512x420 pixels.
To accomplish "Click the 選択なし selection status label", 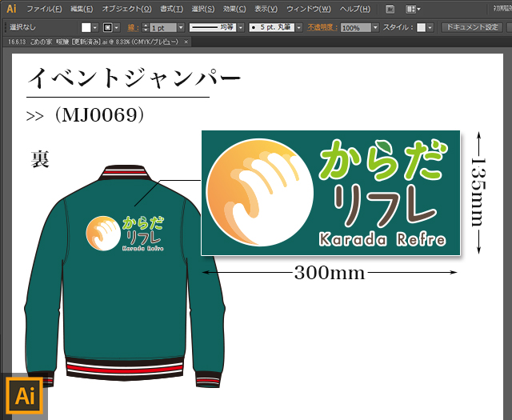I will click(x=22, y=27).
